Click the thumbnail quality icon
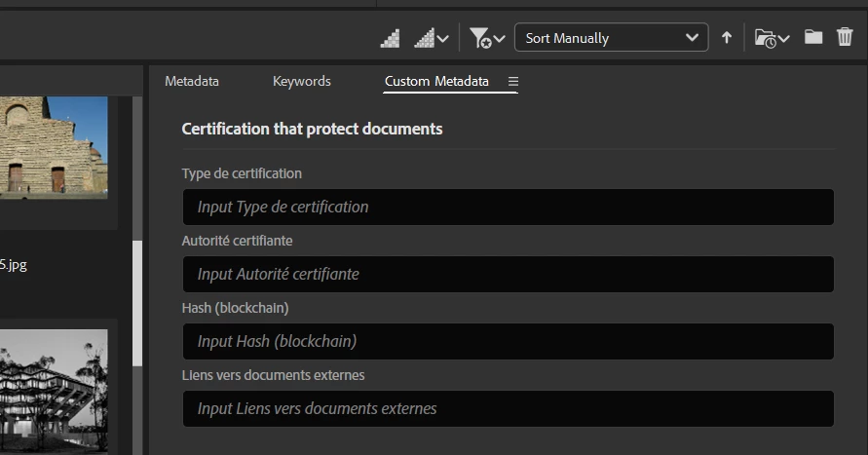The height and width of the screenshot is (455, 868). tap(390, 38)
